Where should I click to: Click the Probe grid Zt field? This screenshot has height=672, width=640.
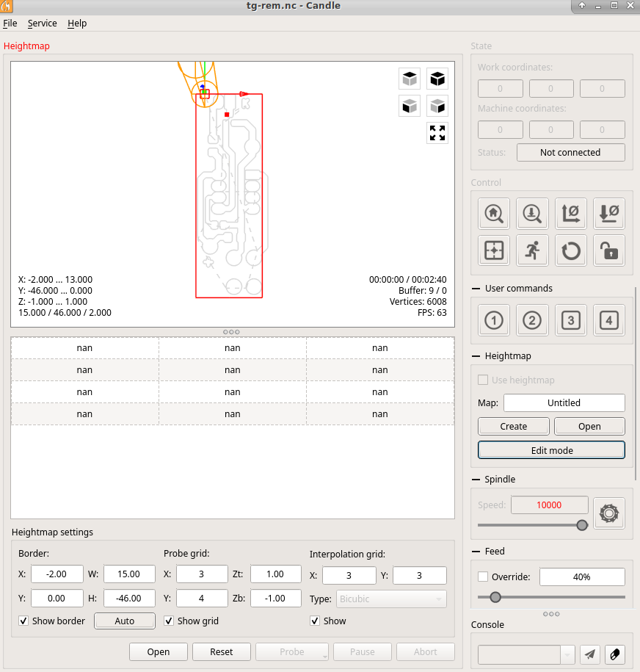[x=276, y=574]
